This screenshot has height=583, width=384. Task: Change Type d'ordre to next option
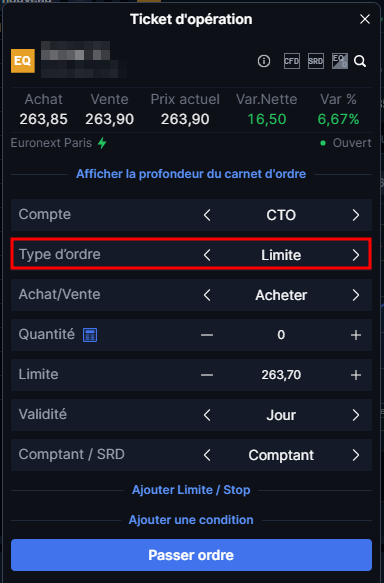click(356, 255)
